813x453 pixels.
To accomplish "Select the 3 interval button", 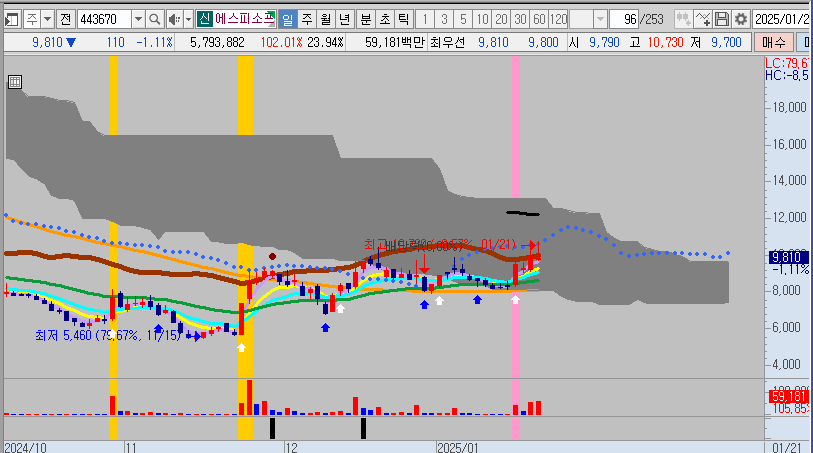I will point(444,20).
